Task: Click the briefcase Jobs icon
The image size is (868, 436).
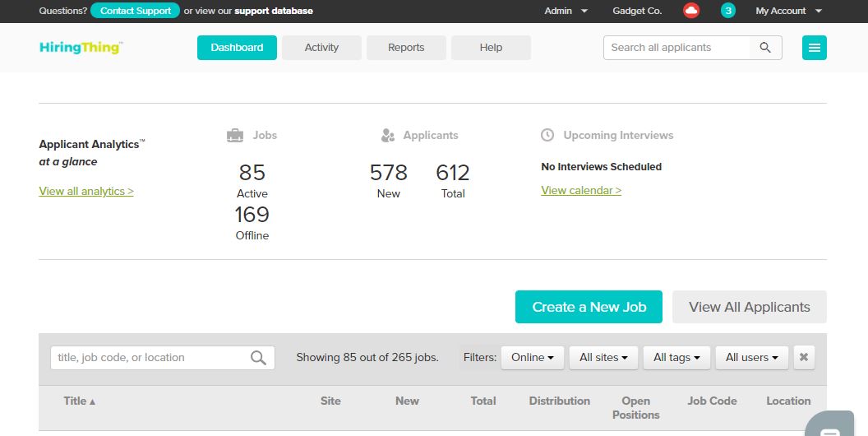Action: [x=235, y=135]
